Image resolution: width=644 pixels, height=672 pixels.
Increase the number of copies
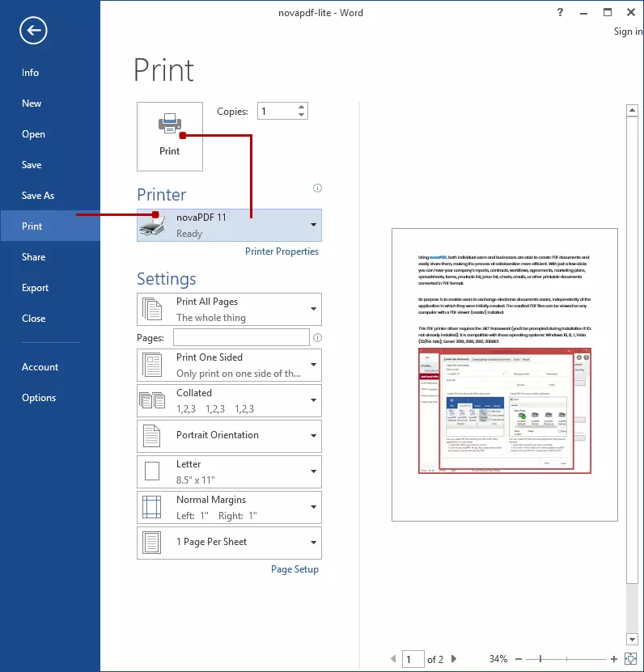[302, 107]
